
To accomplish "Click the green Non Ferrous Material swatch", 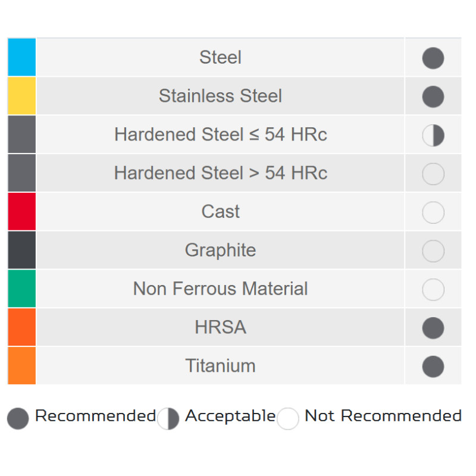I will point(22,289).
